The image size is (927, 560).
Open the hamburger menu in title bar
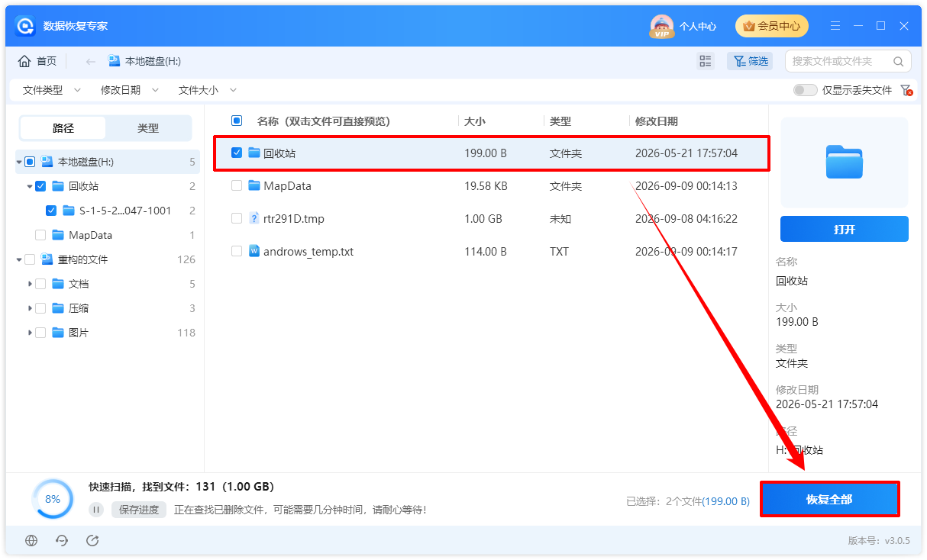(x=834, y=26)
